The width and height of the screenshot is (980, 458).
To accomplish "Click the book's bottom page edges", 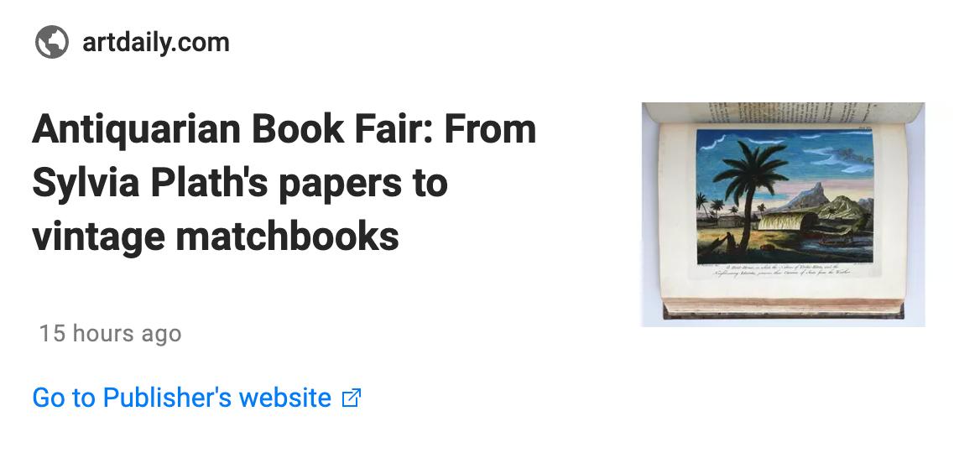I will [x=783, y=309].
